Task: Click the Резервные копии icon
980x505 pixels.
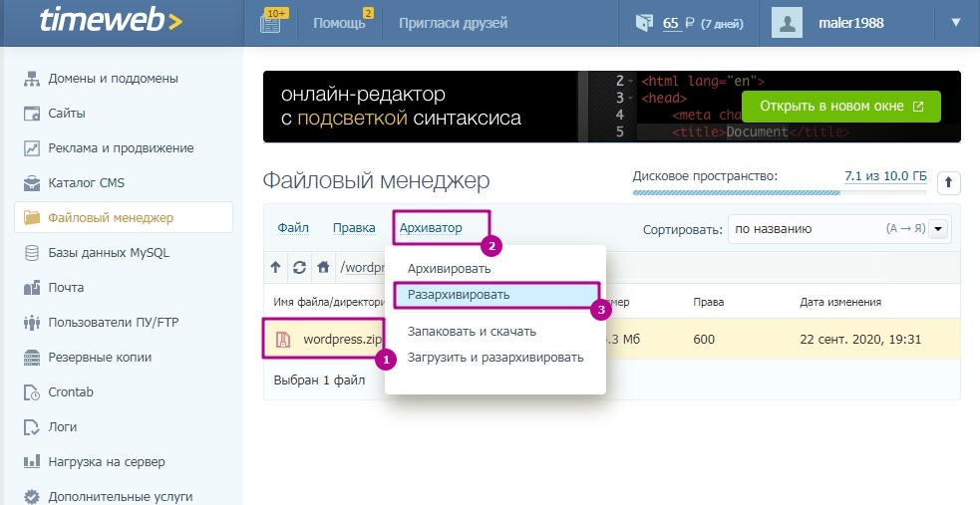Action: click(31, 358)
